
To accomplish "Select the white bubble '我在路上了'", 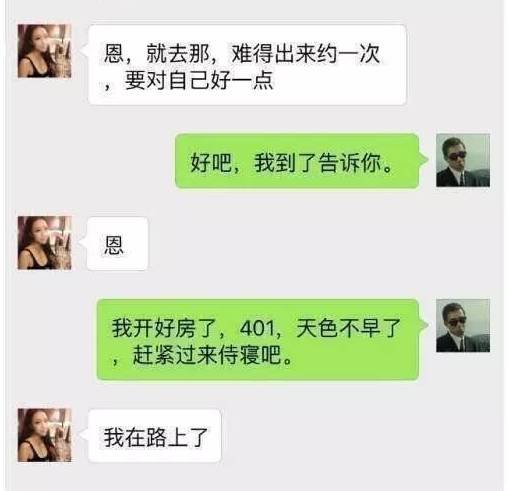I will 155,436.
